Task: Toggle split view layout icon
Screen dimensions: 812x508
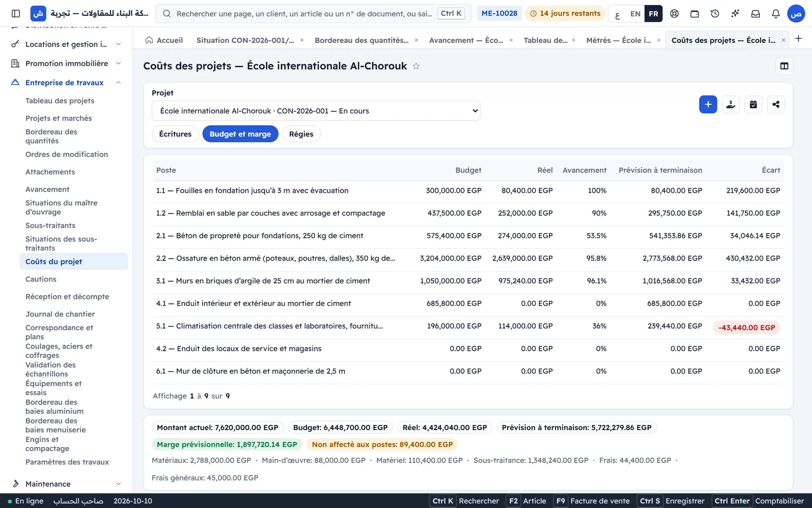Action: 784,66
